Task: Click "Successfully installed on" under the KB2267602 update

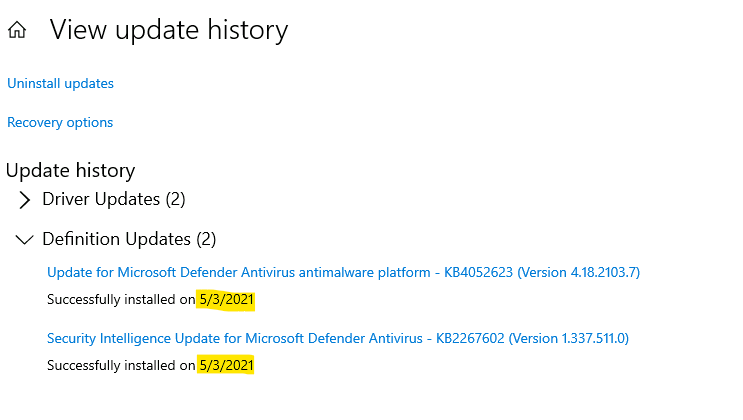Action: [120, 366]
